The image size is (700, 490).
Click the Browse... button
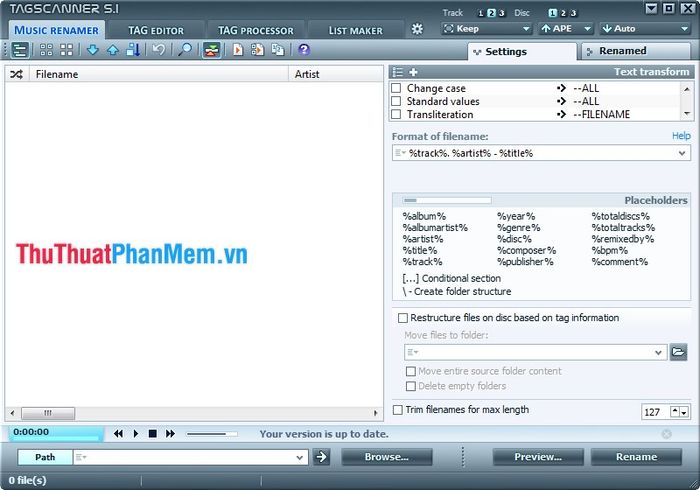point(387,457)
